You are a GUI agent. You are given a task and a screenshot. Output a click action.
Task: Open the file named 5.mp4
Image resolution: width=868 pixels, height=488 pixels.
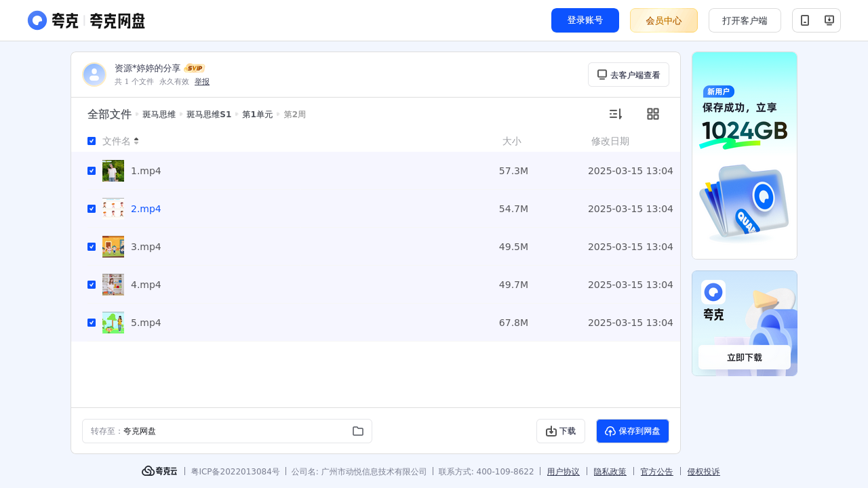click(146, 323)
